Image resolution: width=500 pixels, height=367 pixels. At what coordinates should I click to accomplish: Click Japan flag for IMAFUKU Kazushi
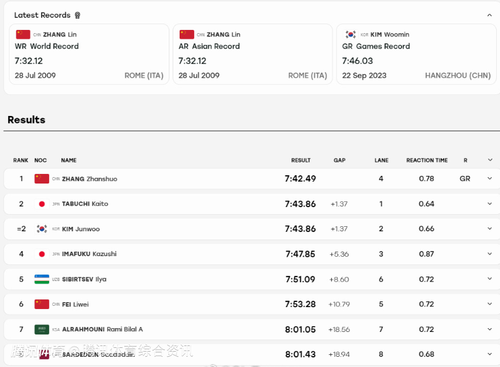(x=42, y=254)
